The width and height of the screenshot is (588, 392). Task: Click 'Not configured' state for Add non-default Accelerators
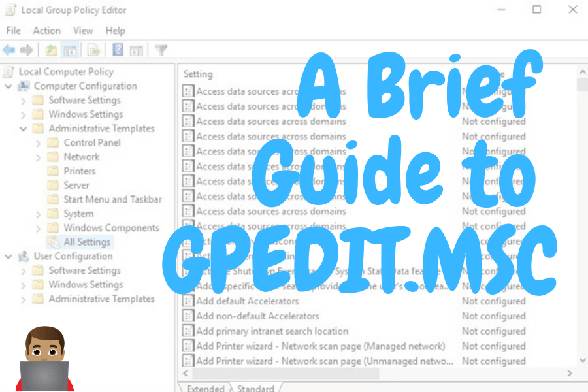click(493, 316)
